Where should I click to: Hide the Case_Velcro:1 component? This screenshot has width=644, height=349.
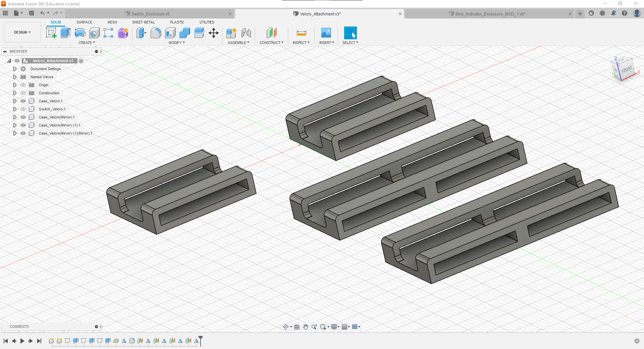coord(23,101)
